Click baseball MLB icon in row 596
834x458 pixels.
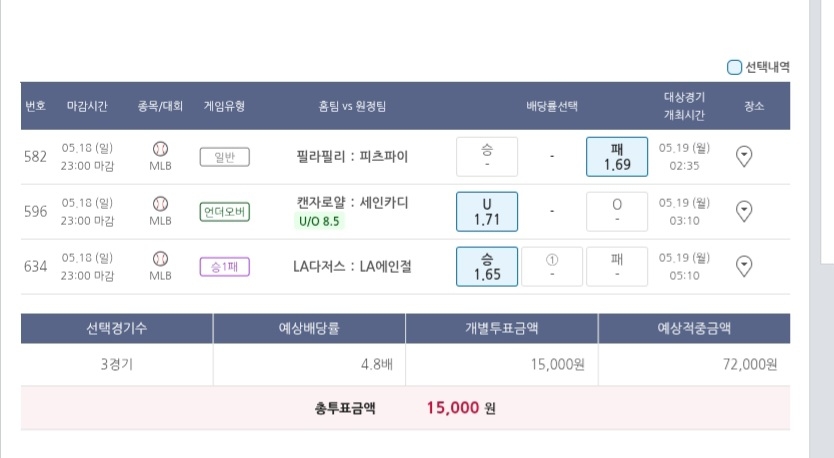tap(160, 204)
